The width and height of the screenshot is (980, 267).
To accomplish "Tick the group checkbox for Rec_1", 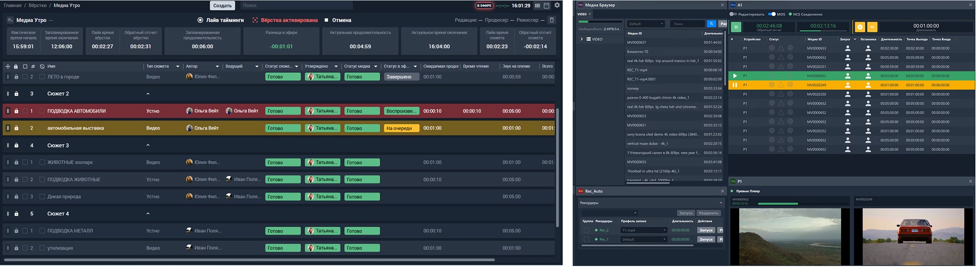I will click(586, 239).
